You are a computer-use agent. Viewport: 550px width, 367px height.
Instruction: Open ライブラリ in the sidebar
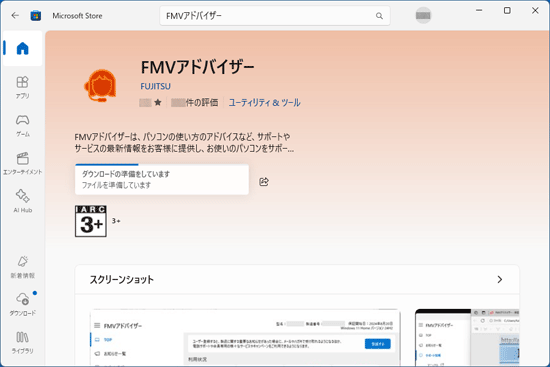click(x=22, y=342)
